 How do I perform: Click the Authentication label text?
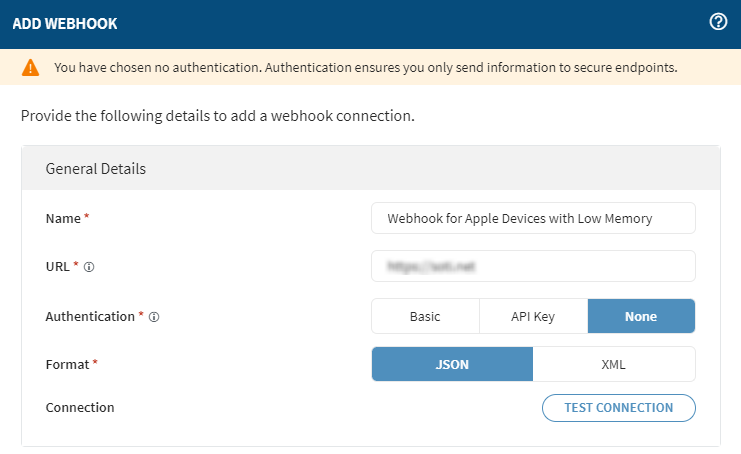coord(90,316)
